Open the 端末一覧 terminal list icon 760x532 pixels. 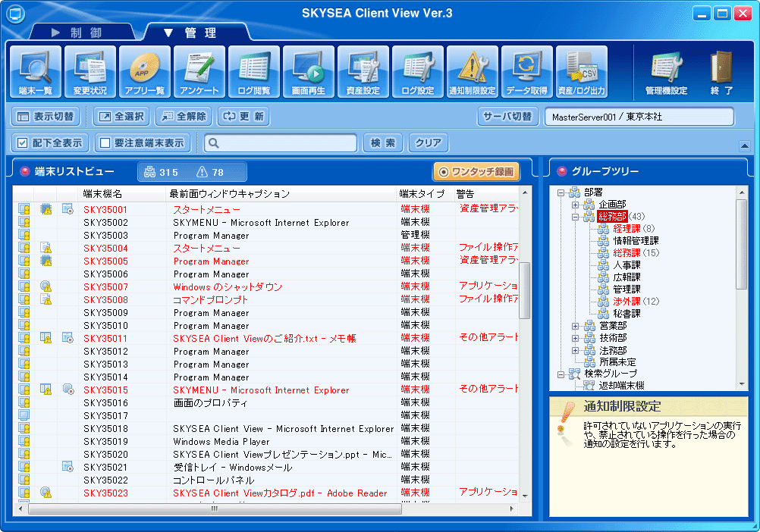36,72
